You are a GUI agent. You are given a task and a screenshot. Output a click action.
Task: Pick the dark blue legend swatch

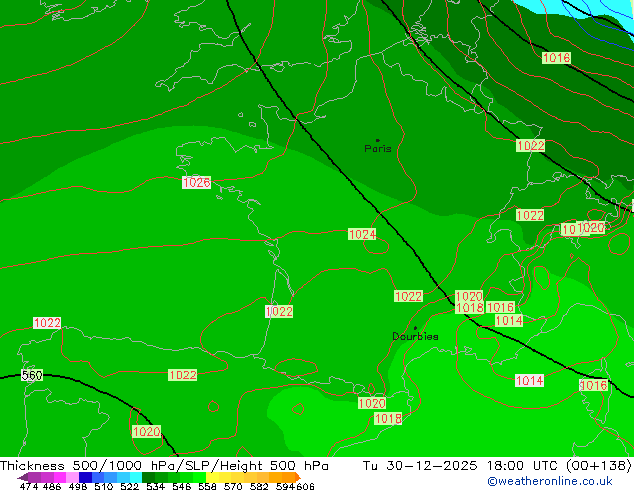(x=85, y=477)
